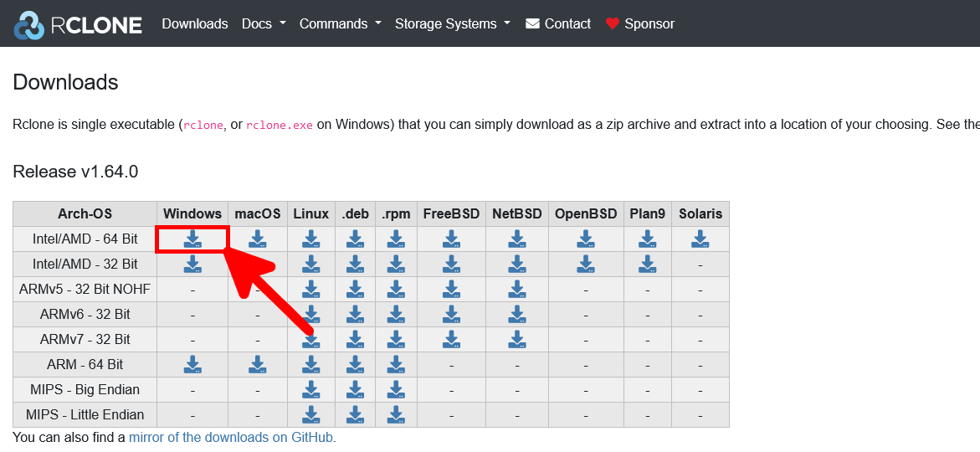Download Solaris Intel/AMD 64 Bit build
This screenshot has height=452, width=980.
click(x=700, y=239)
